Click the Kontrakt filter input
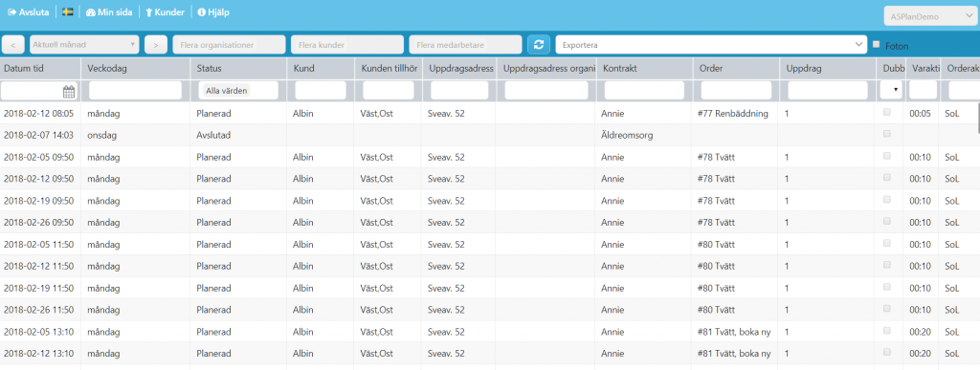 644,91
